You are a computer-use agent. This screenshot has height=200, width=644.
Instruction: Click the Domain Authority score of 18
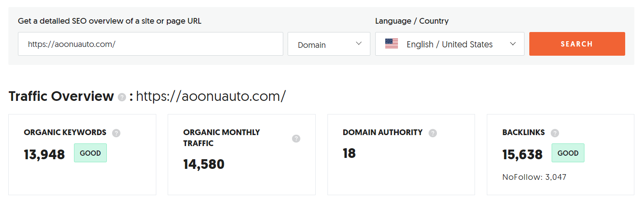[349, 154]
